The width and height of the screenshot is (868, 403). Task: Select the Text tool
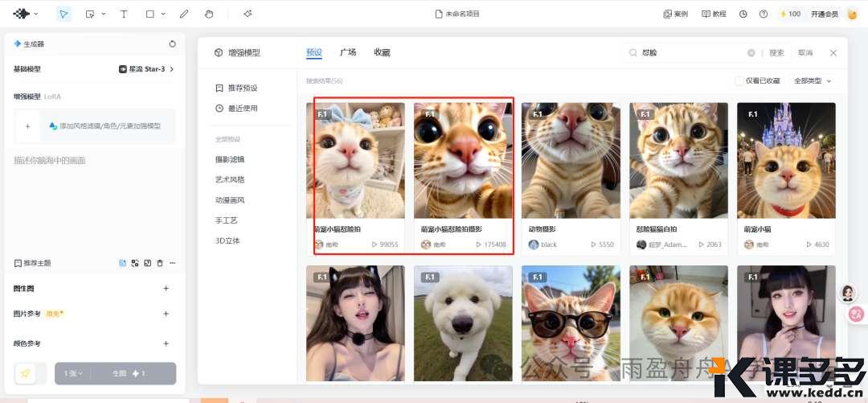point(123,14)
